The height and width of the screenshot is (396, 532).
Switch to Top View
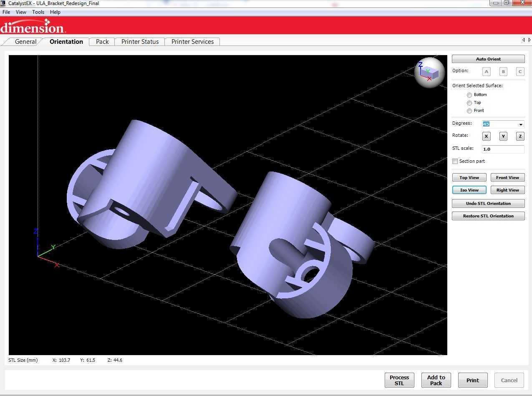point(469,177)
